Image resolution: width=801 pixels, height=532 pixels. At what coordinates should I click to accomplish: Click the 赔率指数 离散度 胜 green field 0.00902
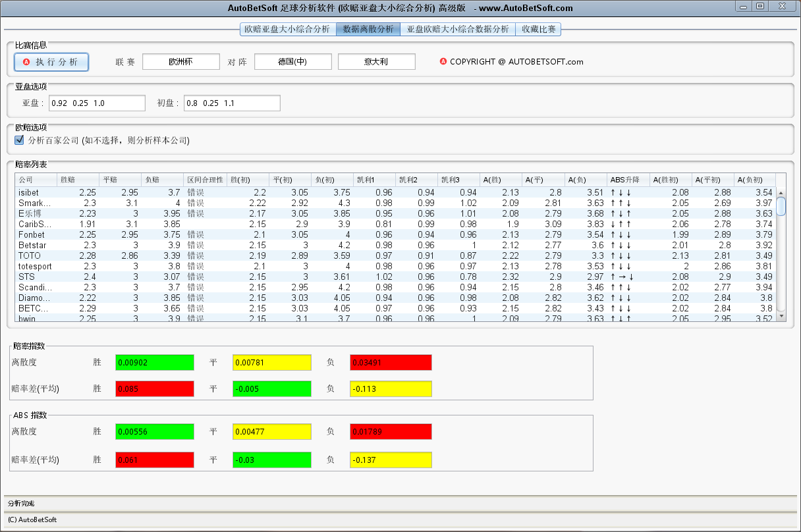(x=155, y=362)
